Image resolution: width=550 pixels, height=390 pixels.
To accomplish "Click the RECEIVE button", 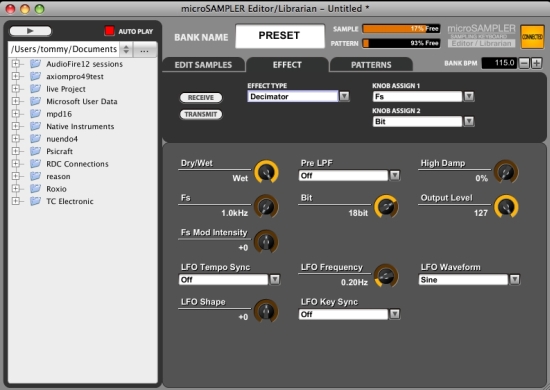I will click(201, 98).
